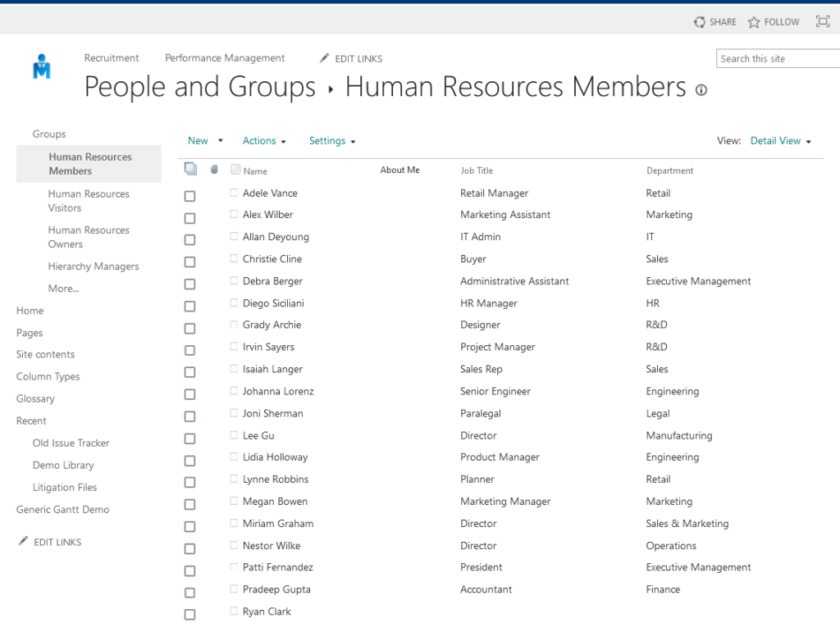Select Debra Berger's row checkbox
This screenshot has width=840, height=632.
189,284
